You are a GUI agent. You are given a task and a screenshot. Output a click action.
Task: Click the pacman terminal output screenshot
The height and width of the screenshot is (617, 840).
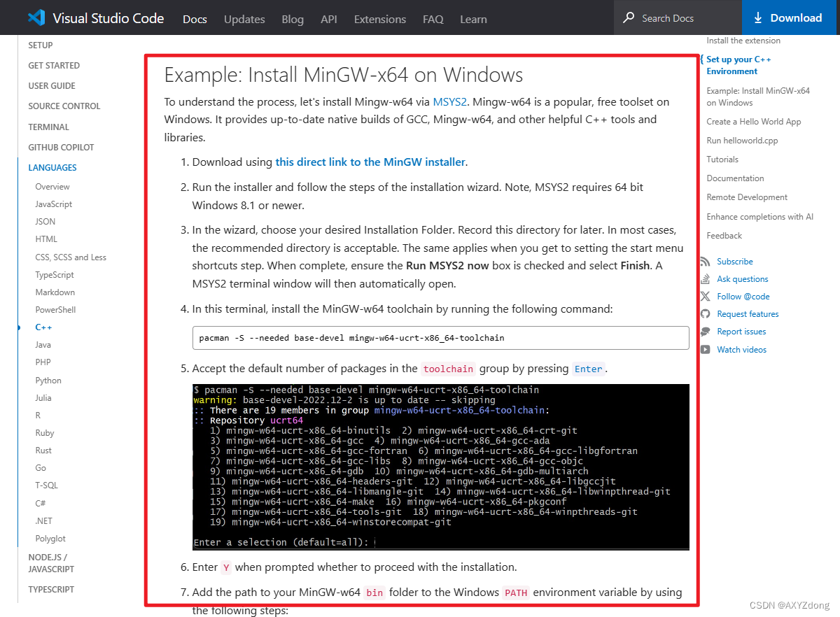(440, 467)
